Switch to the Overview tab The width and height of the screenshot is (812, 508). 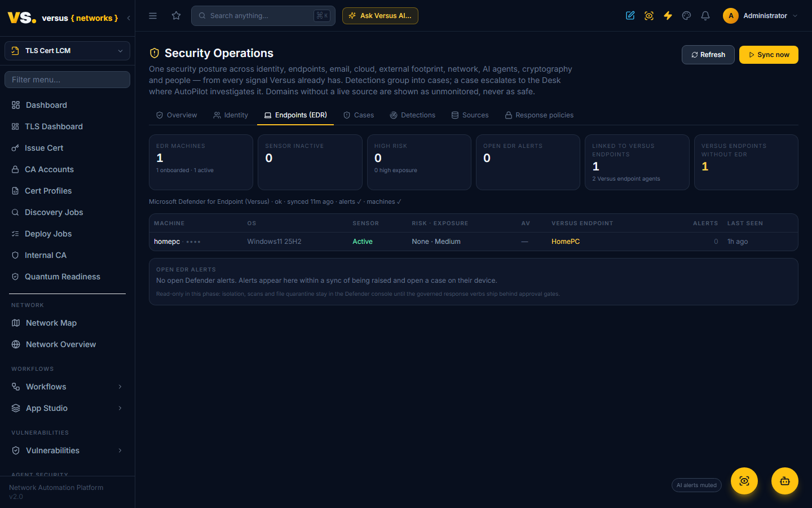[x=176, y=115]
